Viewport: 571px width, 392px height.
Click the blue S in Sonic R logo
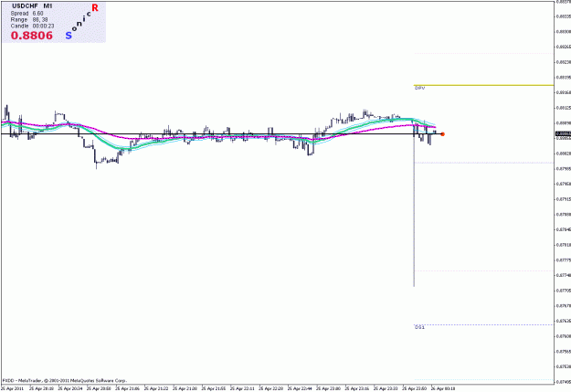(x=69, y=36)
